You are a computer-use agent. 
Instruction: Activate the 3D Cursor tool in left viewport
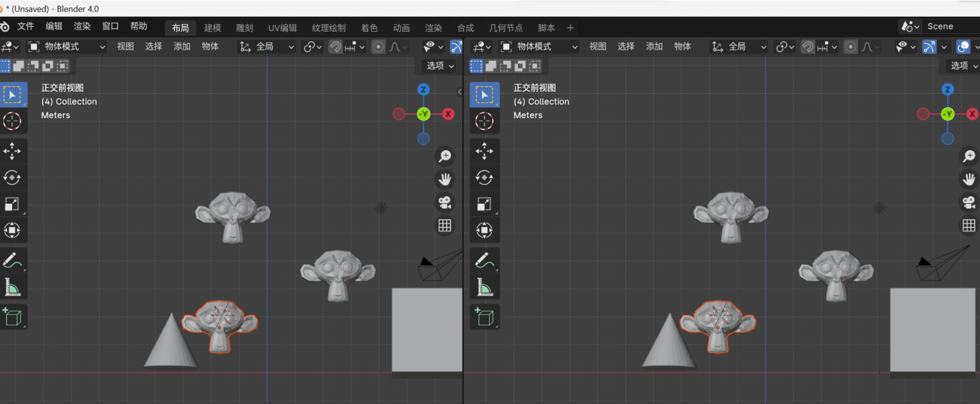pos(13,121)
